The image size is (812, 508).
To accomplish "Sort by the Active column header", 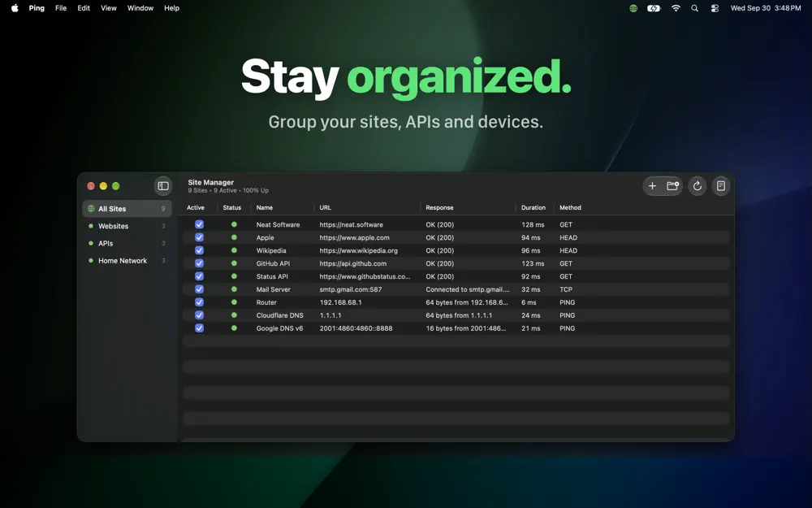I will tap(196, 207).
